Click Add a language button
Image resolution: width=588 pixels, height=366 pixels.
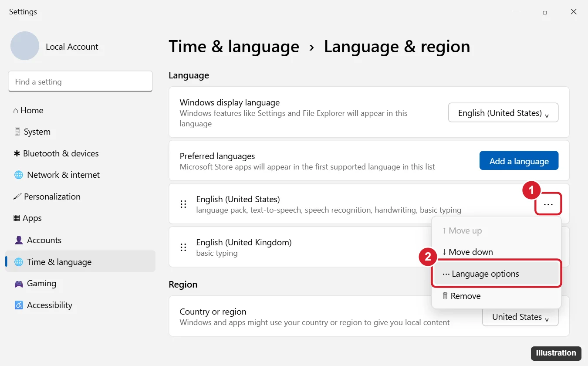click(x=519, y=161)
